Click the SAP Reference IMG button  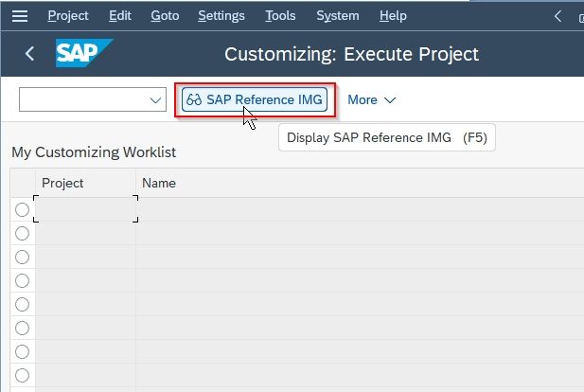pos(255,99)
